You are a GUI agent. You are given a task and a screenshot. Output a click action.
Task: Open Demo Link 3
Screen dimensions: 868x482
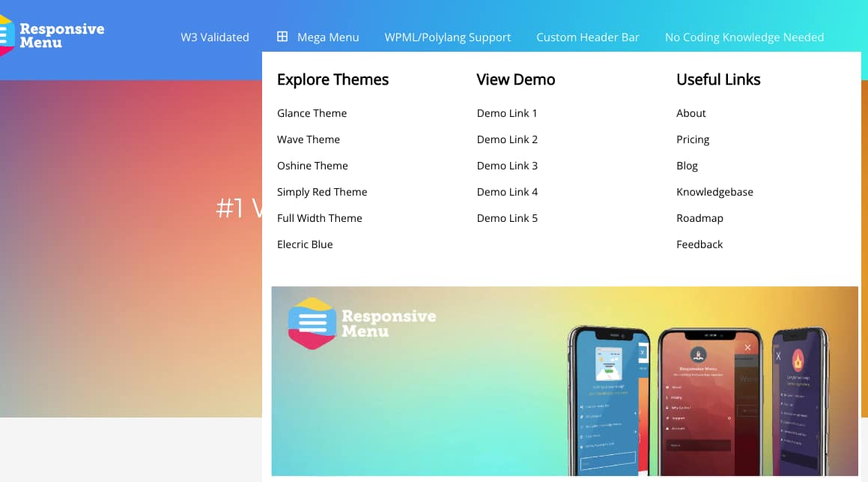pyautogui.click(x=507, y=166)
